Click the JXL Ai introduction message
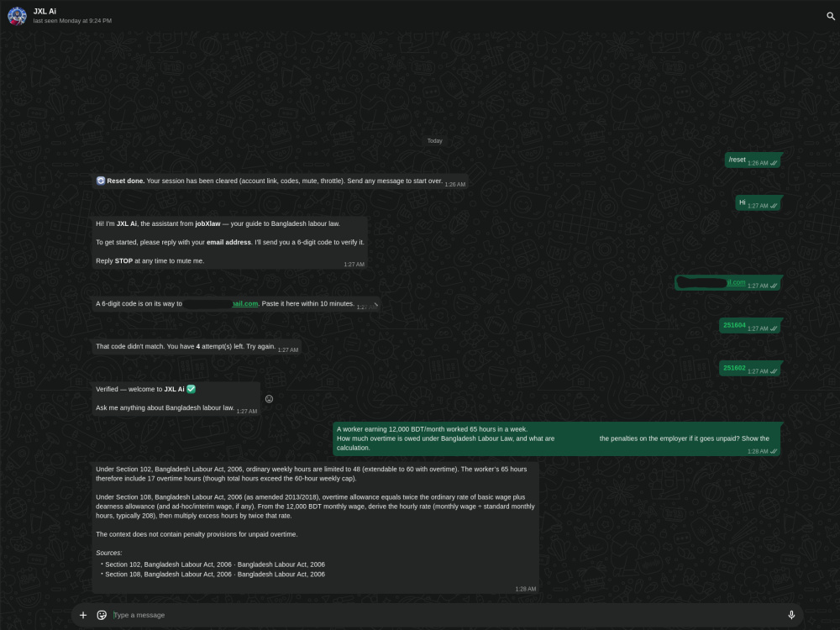This screenshot has width=840, height=630. 230,243
